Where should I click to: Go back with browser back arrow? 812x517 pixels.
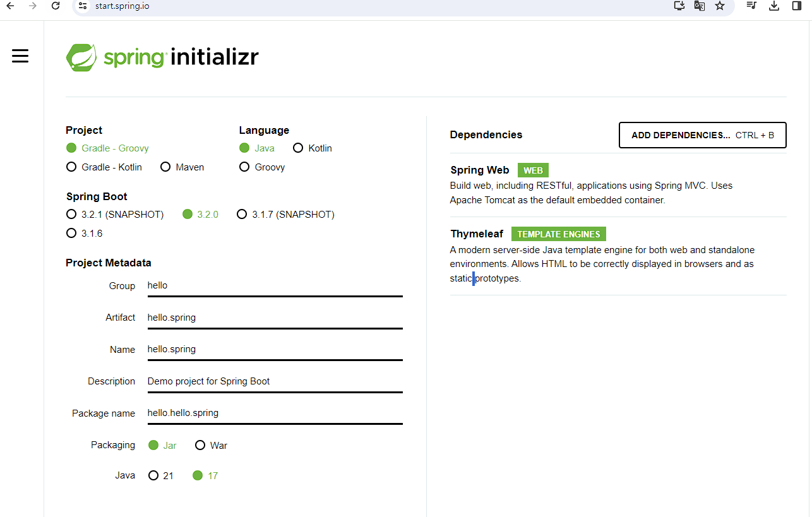coord(10,6)
